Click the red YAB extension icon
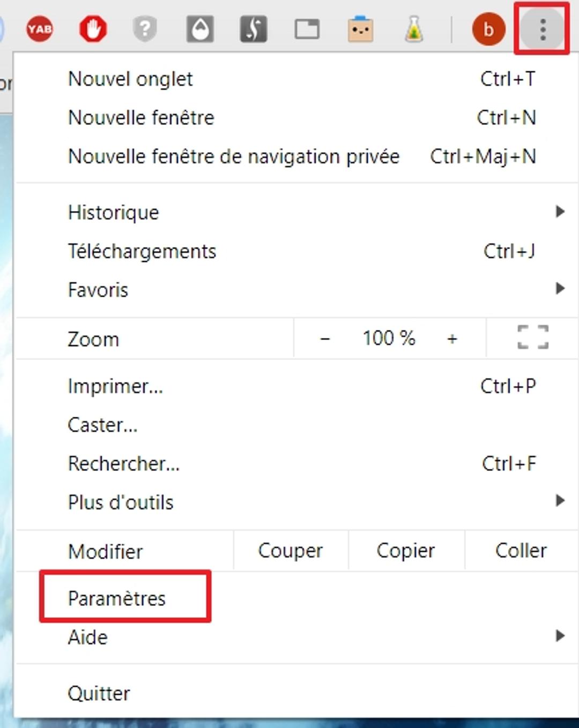579x728 pixels. point(40,29)
